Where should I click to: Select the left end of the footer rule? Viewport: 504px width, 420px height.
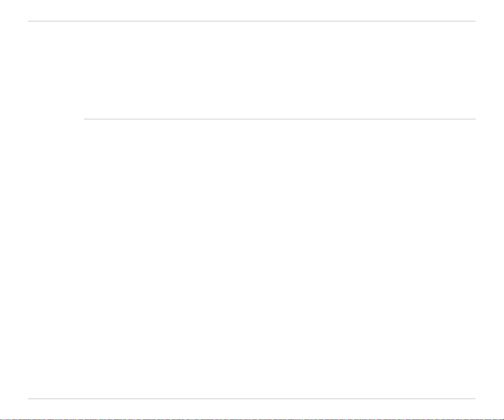point(29,399)
